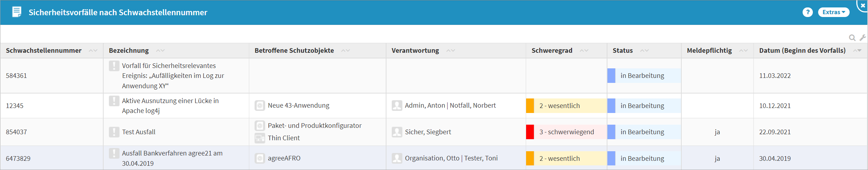The height and width of the screenshot is (170, 868).
Task: Click icon beside Neue 43-Anwendung
Action: (260, 106)
